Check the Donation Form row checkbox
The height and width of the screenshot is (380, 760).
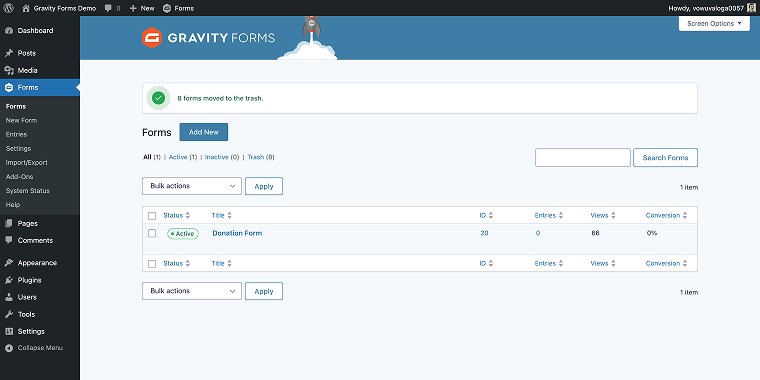coord(152,233)
